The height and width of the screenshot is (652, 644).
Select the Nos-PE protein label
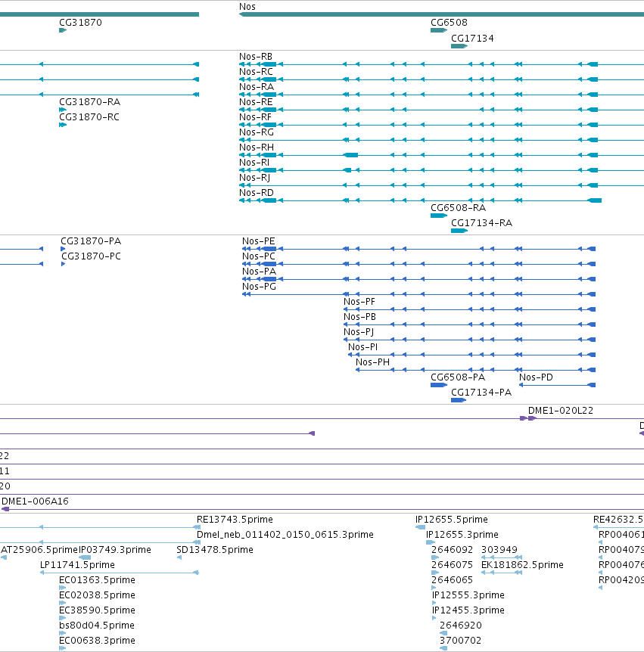tap(258, 241)
